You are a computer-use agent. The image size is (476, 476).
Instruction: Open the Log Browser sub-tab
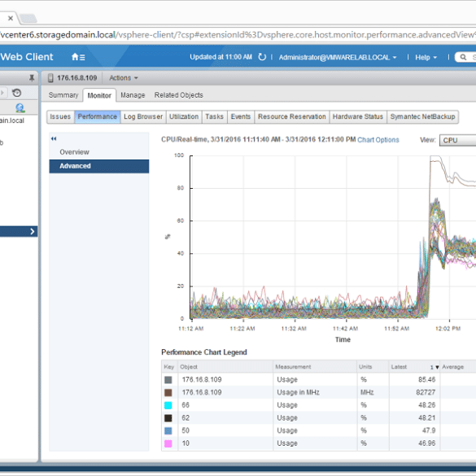(143, 116)
